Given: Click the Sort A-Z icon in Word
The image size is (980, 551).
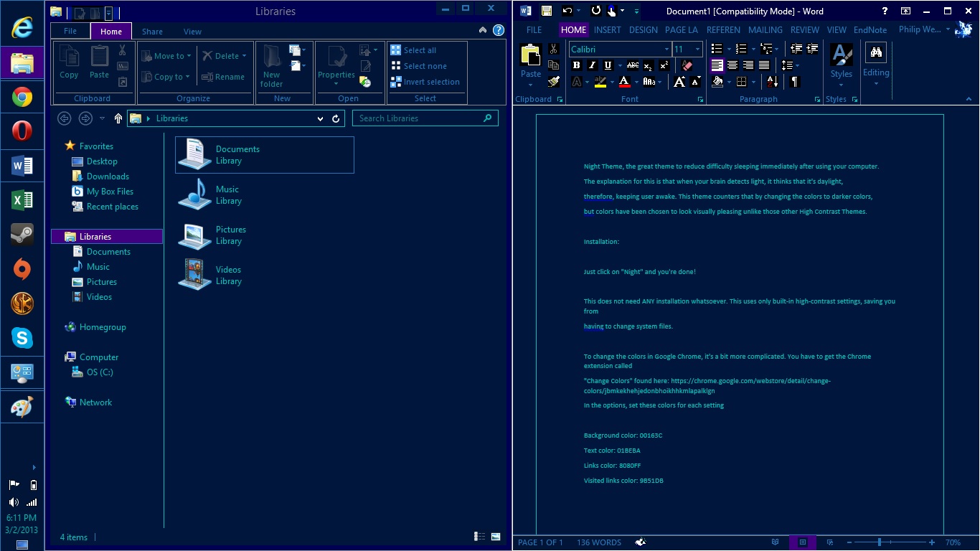Looking at the screenshot, I should click(772, 82).
